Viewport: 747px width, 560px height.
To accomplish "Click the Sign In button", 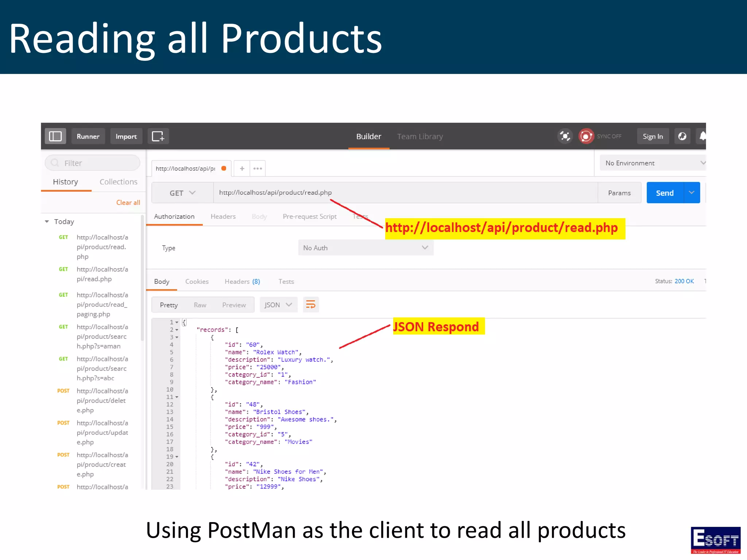I will coord(653,136).
